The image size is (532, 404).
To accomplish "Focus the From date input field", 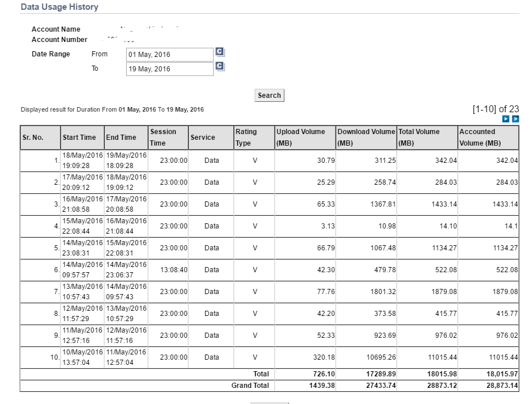I will [169, 55].
